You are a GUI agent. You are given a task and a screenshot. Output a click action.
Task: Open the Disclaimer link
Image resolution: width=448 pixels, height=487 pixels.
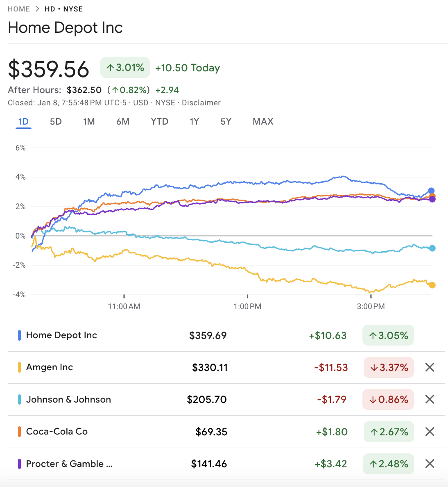pyautogui.click(x=201, y=102)
